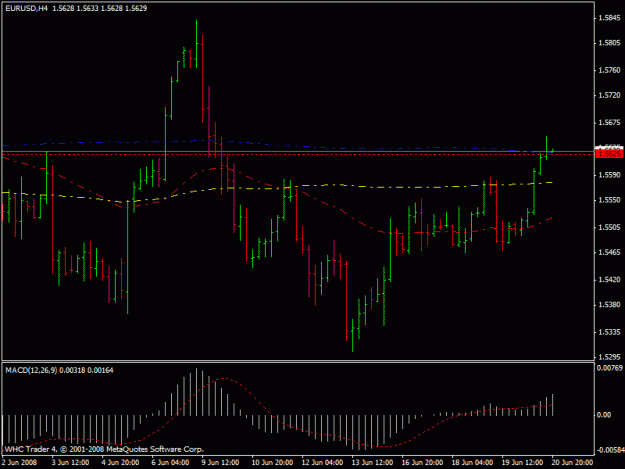
Task: Click the 1.5675 price axis label
Action: pyautogui.click(x=609, y=122)
